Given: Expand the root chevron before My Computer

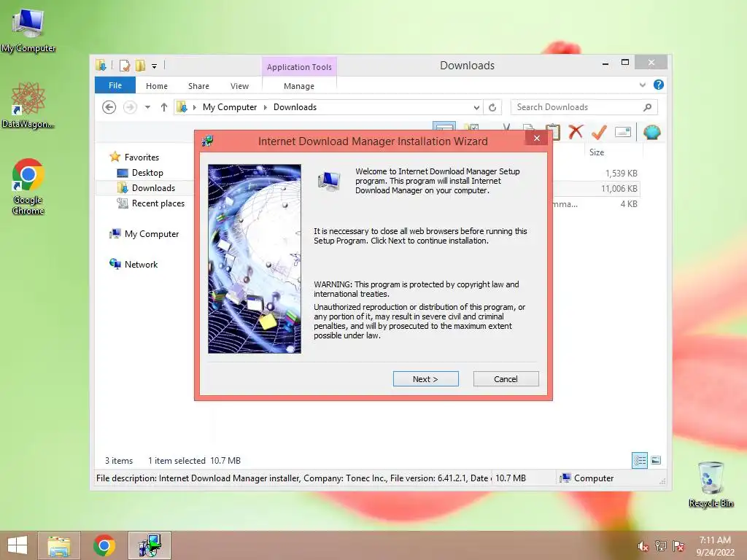Looking at the screenshot, I should pyautogui.click(x=194, y=107).
